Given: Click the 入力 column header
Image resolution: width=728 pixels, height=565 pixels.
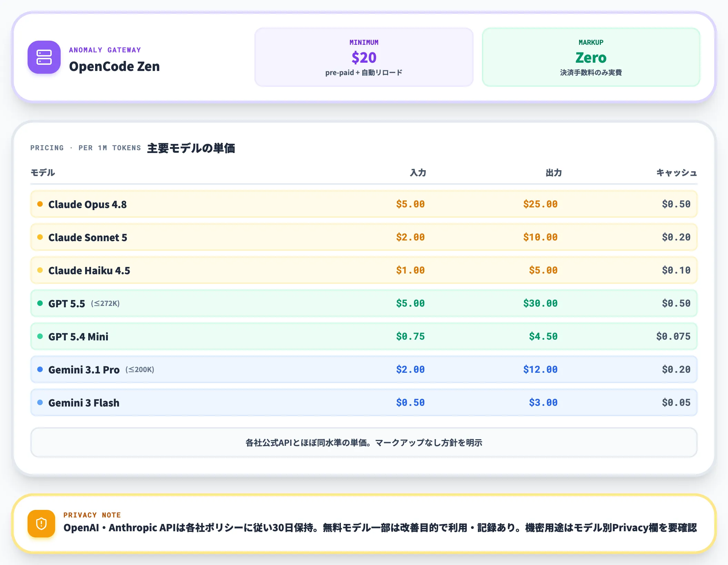Looking at the screenshot, I should tap(418, 173).
